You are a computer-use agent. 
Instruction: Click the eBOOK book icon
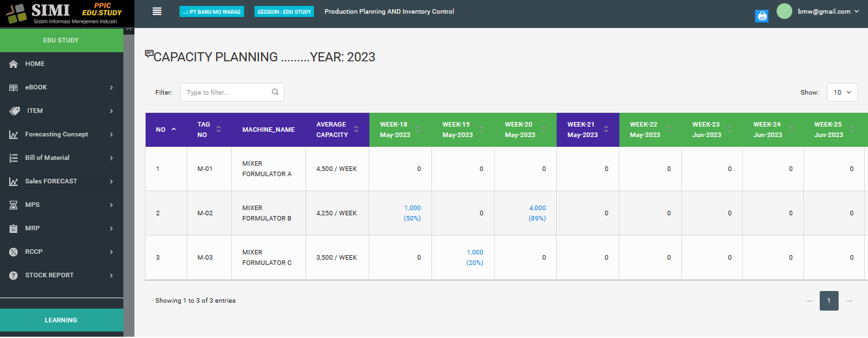[x=13, y=87]
